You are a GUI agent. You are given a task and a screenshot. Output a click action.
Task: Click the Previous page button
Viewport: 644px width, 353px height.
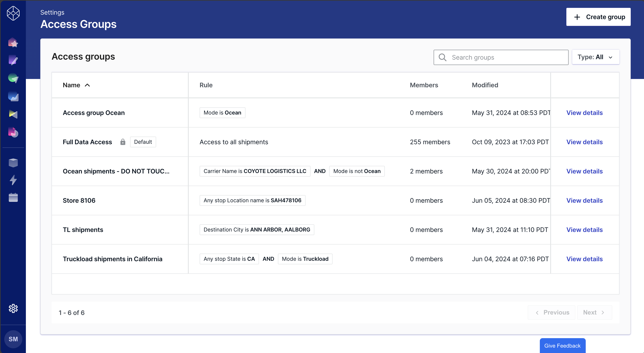pyautogui.click(x=552, y=313)
